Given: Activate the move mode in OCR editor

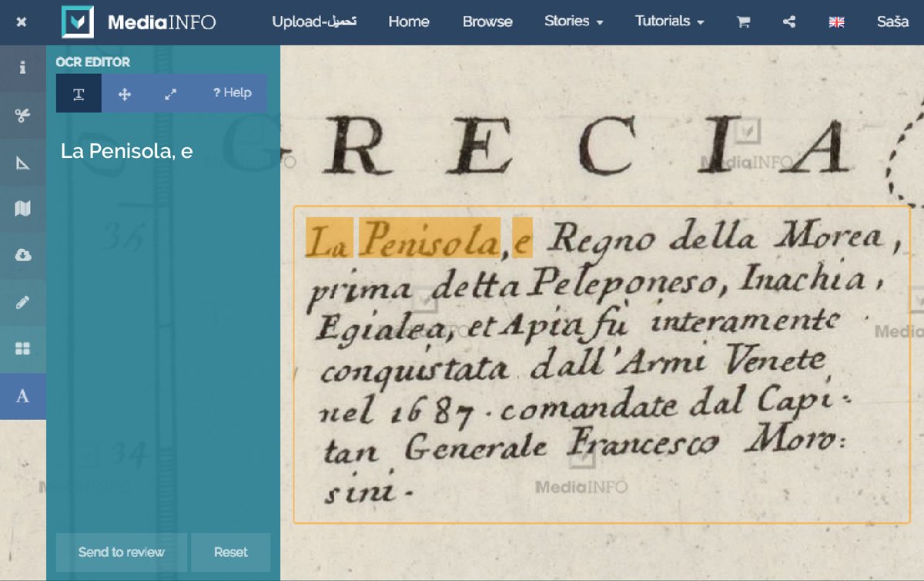Looking at the screenshot, I should [x=124, y=93].
